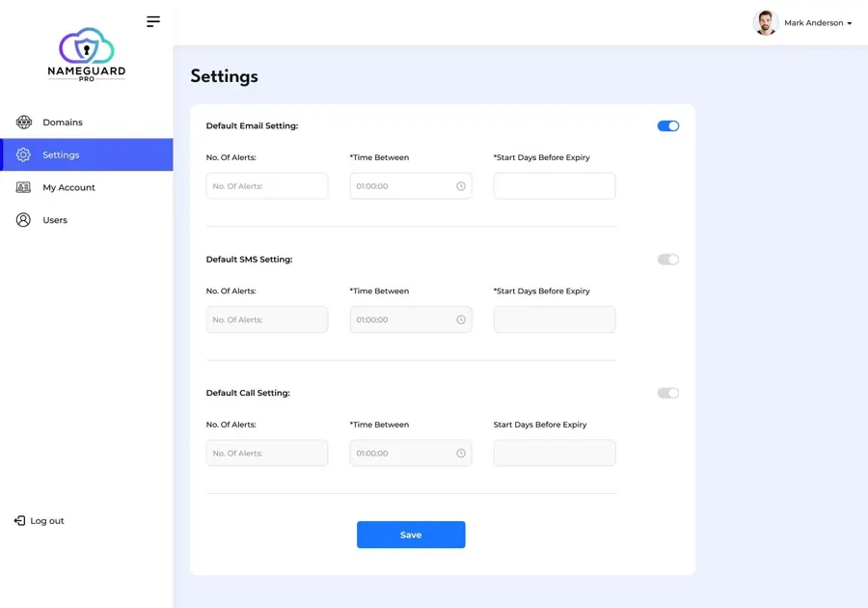The image size is (868, 608).
Task: Click Call Start Days Before Expiry field
Action: tap(555, 453)
